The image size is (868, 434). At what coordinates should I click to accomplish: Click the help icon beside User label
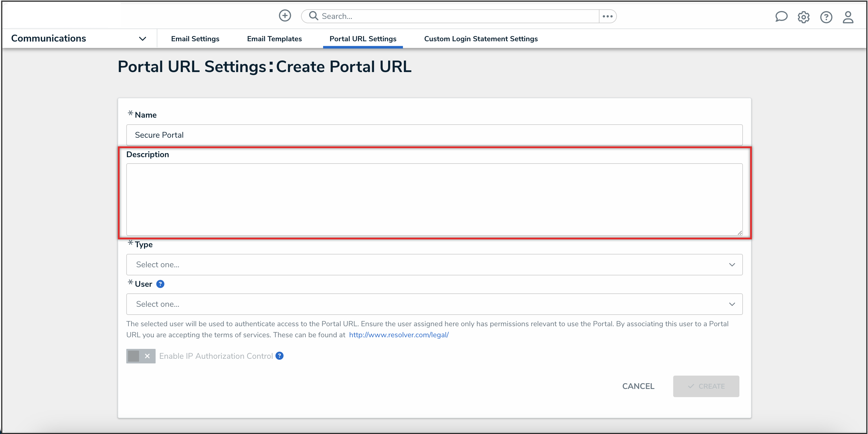click(x=160, y=284)
